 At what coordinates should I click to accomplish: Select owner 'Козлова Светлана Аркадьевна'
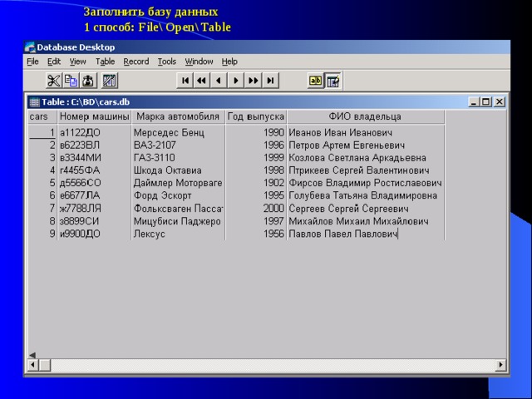366,158
